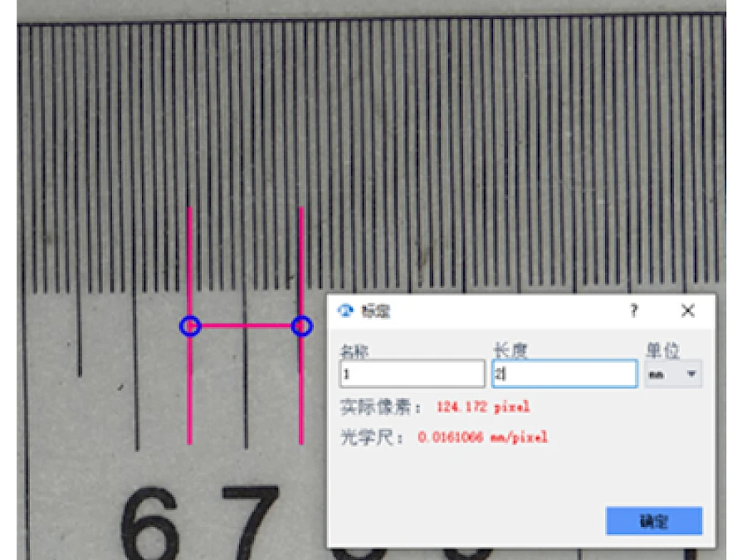747x560 pixels.
Task: Click the 长度 length input field
Action: pyautogui.click(x=564, y=374)
